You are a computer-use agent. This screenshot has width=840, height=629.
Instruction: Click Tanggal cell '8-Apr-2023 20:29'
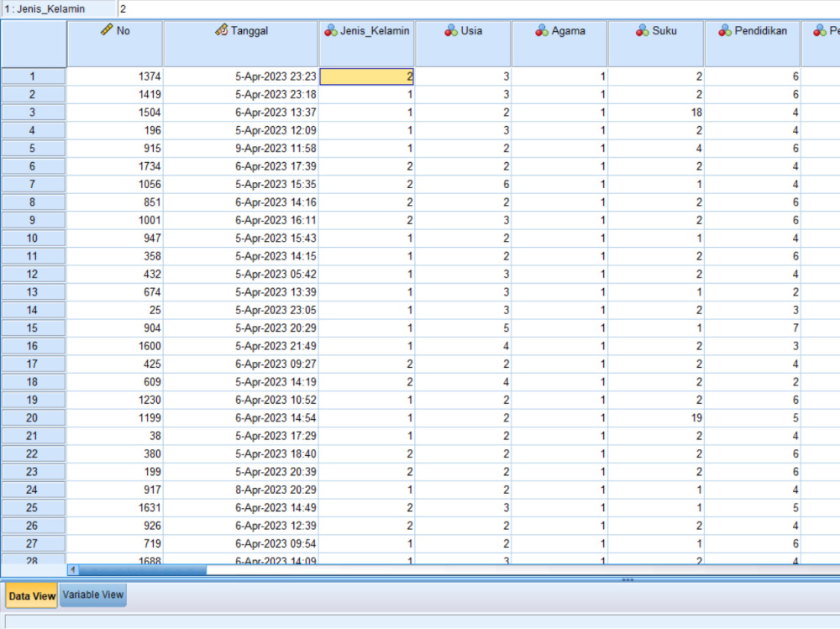(x=240, y=490)
